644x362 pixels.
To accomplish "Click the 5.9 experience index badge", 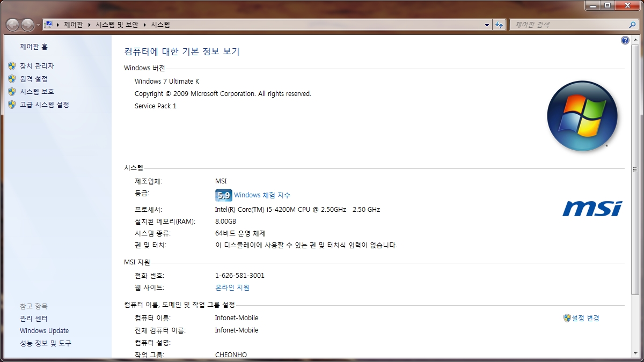I will (x=223, y=195).
